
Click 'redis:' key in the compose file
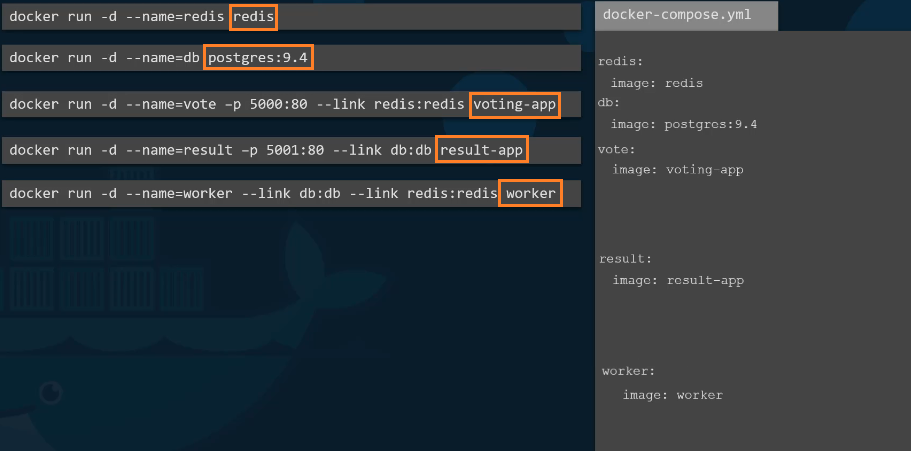click(621, 62)
